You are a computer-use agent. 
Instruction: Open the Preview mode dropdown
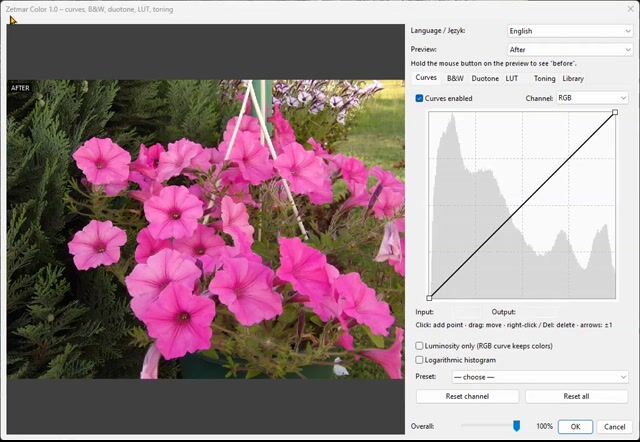tap(570, 49)
